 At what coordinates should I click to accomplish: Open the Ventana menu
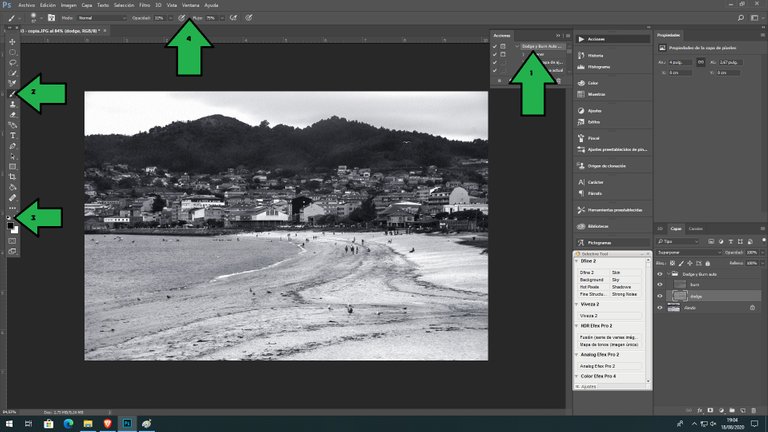[x=191, y=5]
